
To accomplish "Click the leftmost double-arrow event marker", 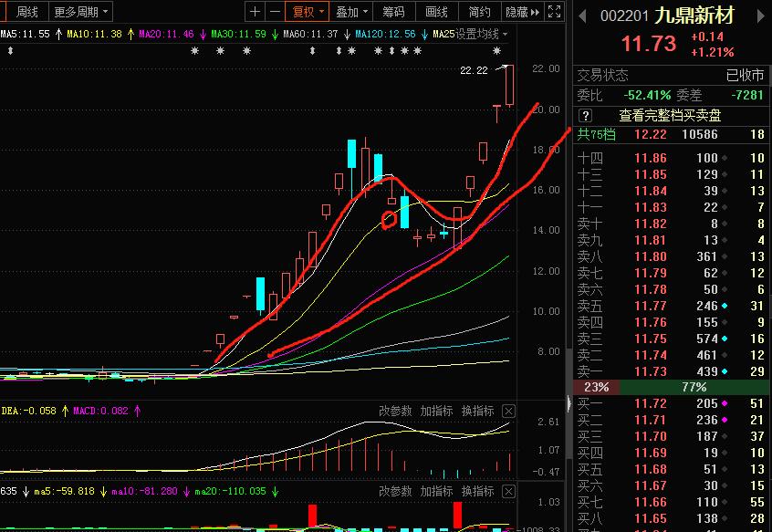I will pyautogui.click(x=10, y=50).
